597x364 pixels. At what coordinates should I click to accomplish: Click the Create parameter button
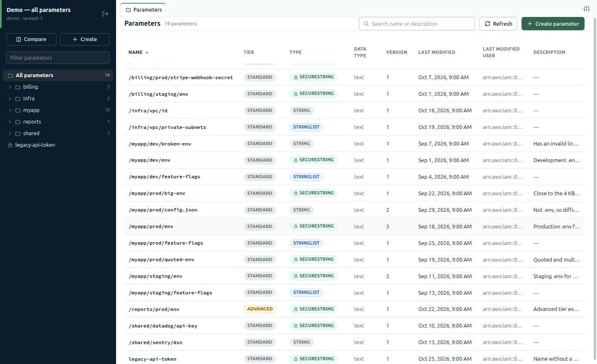pos(553,24)
